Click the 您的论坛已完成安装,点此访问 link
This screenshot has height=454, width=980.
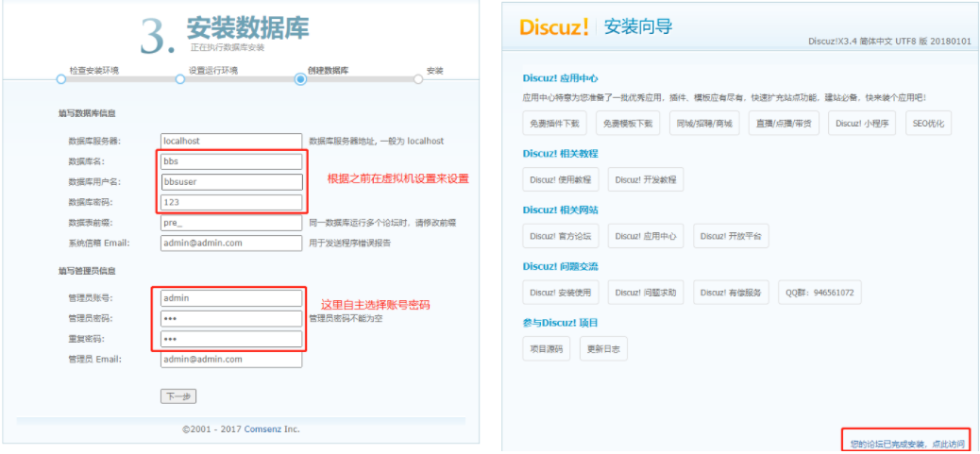[x=907, y=444]
